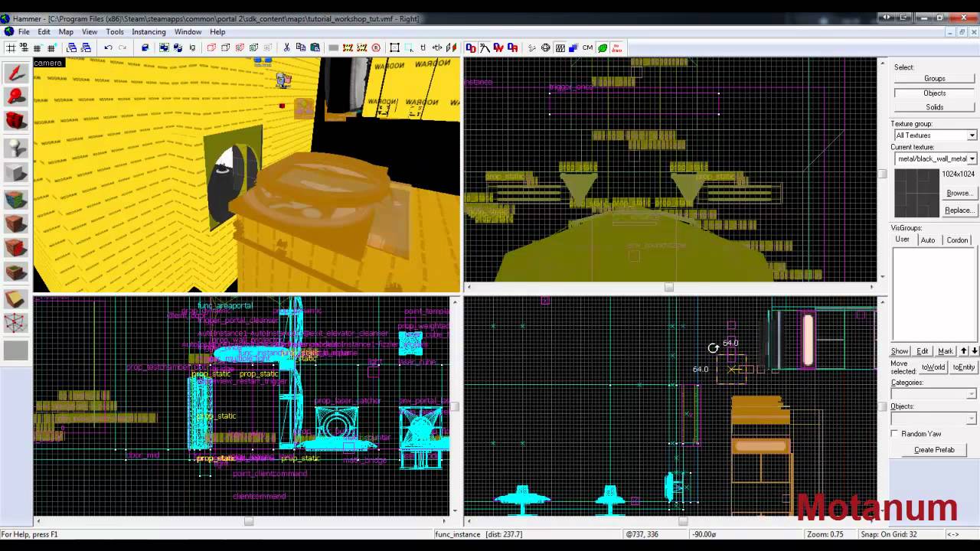
Task: Click the Create Prefab button
Action: click(x=934, y=450)
